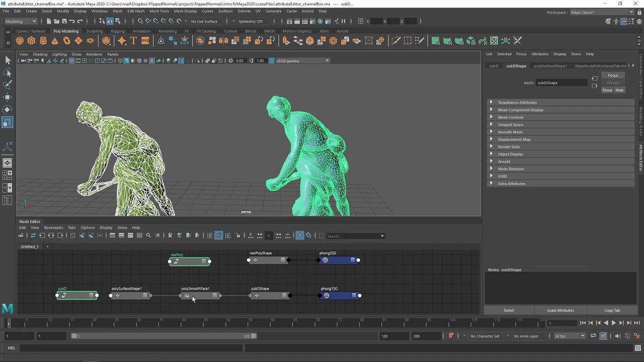Open the Modeling menu set dropdown
The width and height of the screenshot is (644, 362).
20,21
